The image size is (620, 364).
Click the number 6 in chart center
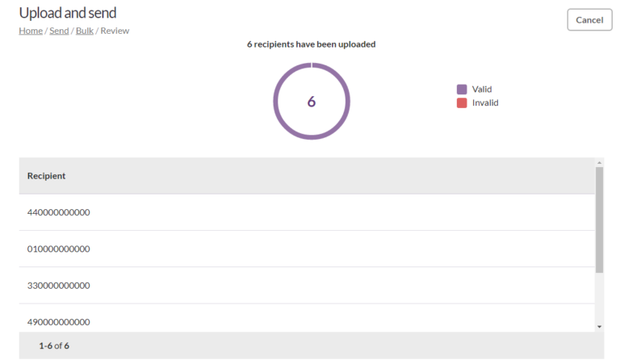click(x=312, y=102)
